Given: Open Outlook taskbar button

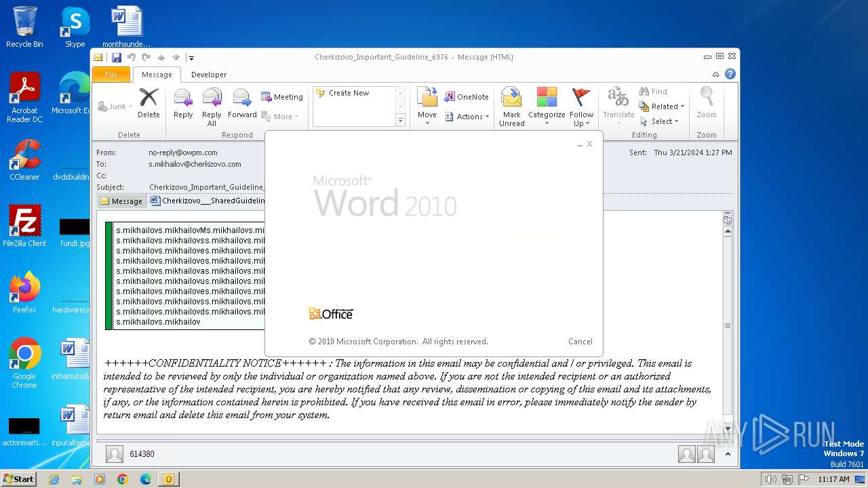Looking at the screenshot, I should tap(168, 479).
